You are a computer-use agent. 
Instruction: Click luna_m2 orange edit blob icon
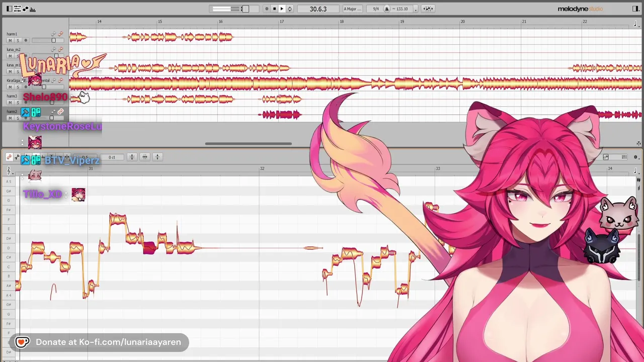click(x=60, y=49)
